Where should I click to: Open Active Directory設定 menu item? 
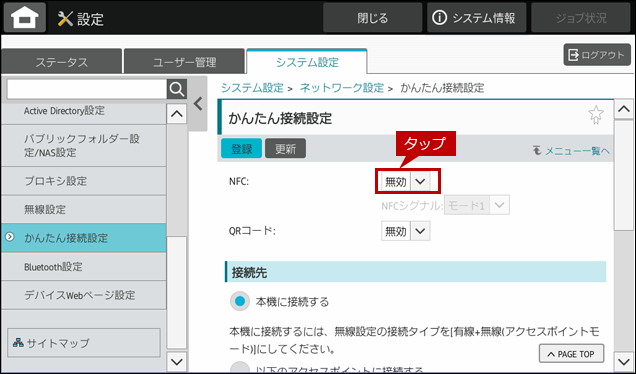84,112
